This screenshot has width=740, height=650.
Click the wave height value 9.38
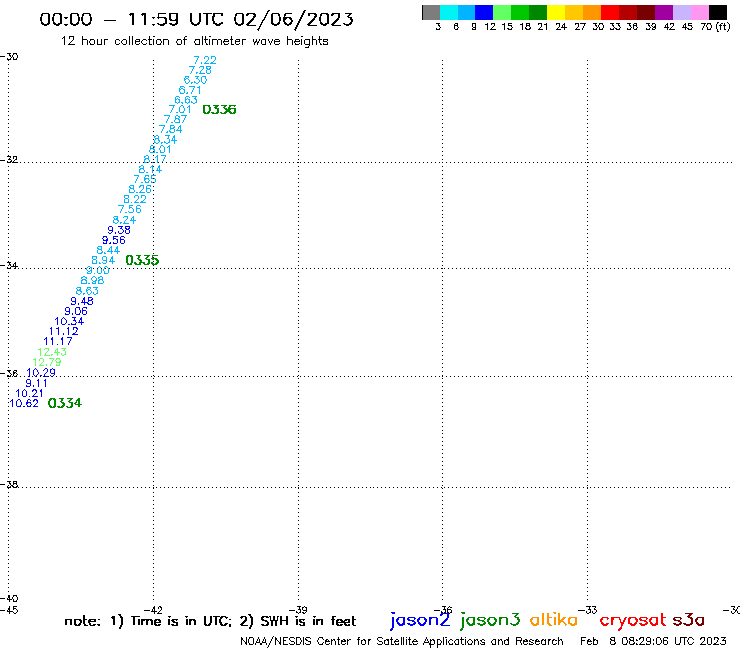click(x=119, y=230)
